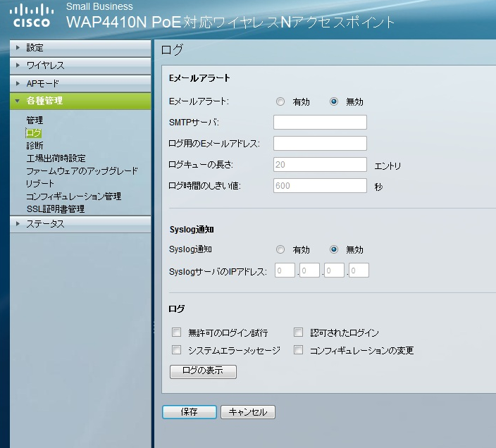Click the ログキューの長さ field
This screenshot has width=496, height=448.
point(320,165)
